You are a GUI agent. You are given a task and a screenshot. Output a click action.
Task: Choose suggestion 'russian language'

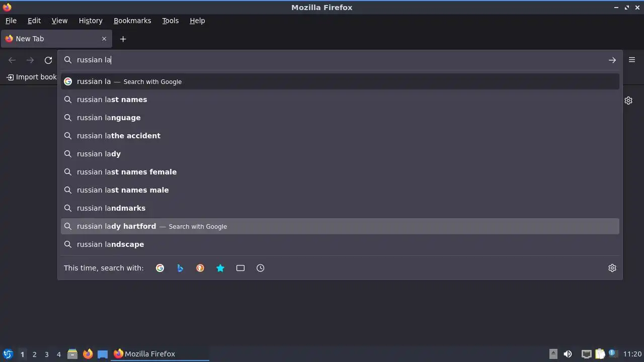pyautogui.click(x=340, y=118)
